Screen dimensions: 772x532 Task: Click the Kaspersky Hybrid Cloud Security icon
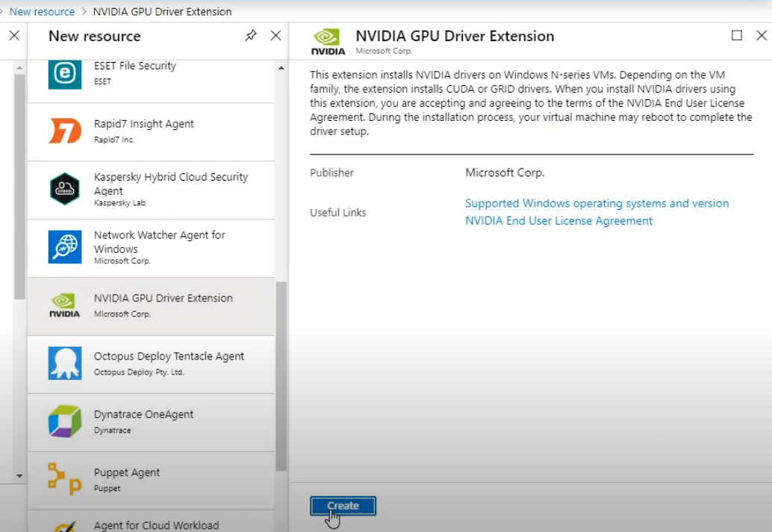[64, 189]
